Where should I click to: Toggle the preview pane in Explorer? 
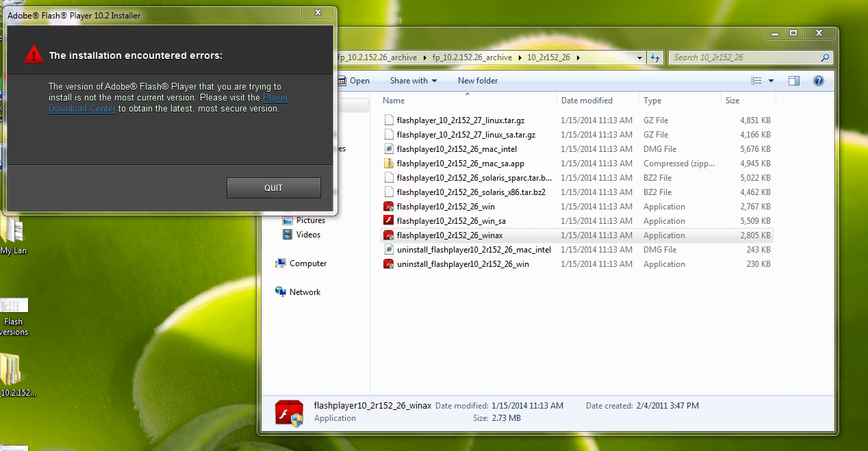[793, 80]
